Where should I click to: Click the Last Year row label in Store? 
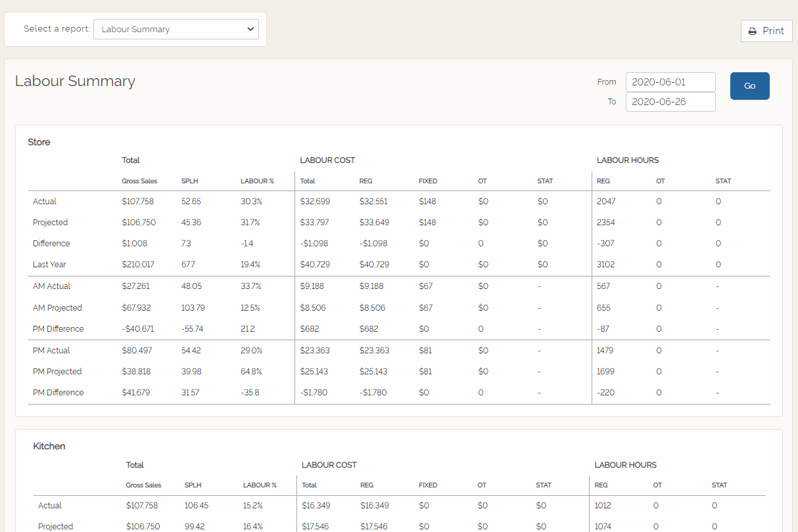click(49, 264)
